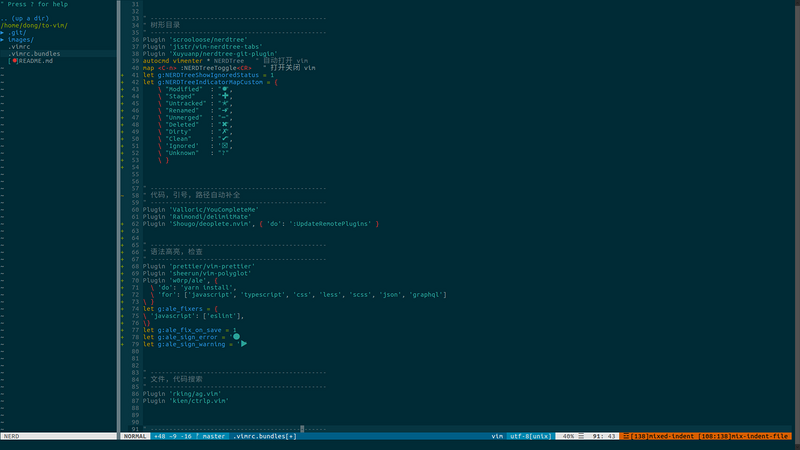800x450 pixels.
Task: Click the red modified indicator beside README.md
Action: point(15,61)
